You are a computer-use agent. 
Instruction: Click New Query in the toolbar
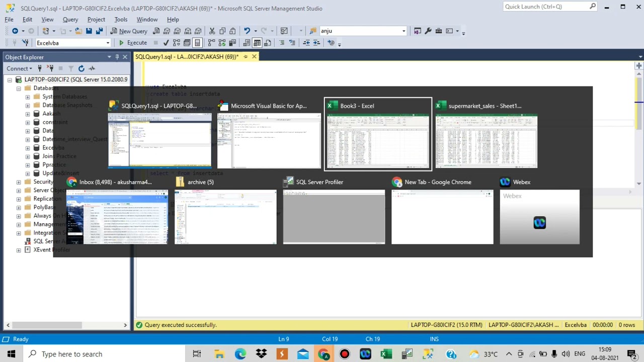click(128, 31)
